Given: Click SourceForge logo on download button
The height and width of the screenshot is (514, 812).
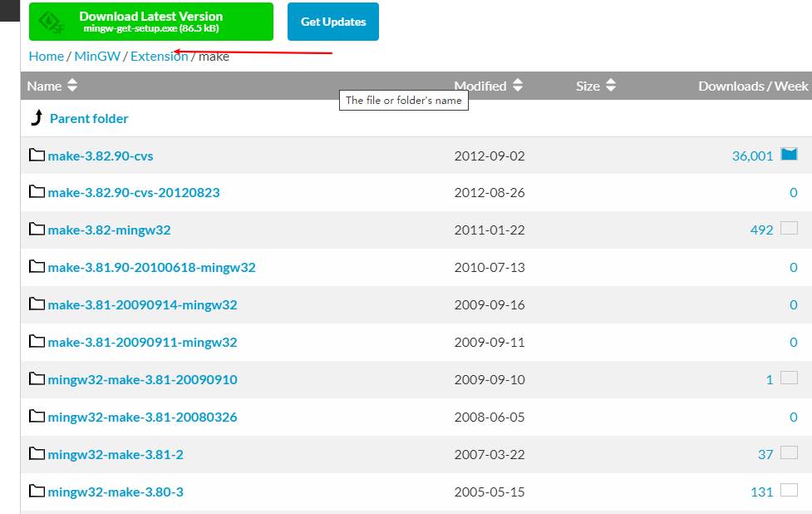Looking at the screenshot, I should [52, 22].
